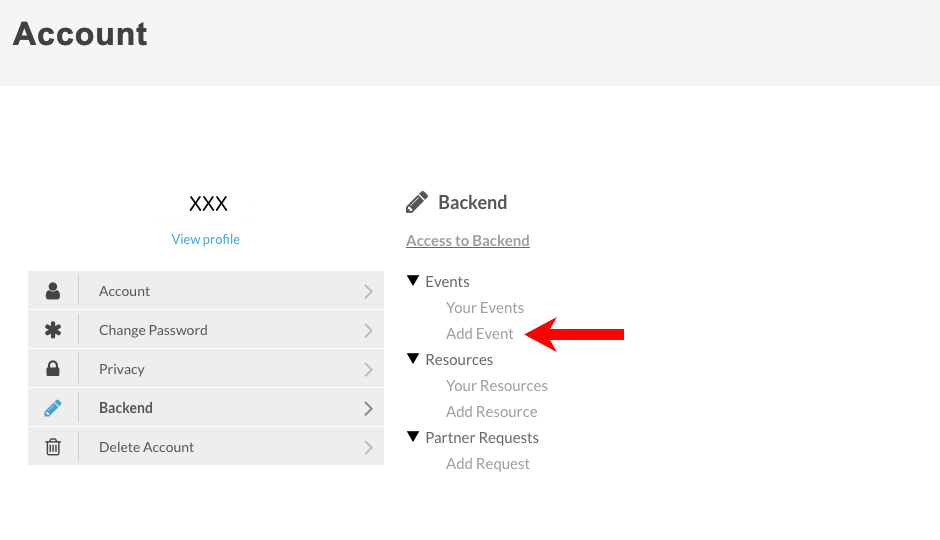Click the Privacy padlock icon
Viewport: 940px width, 540px height.
(53, 369)
